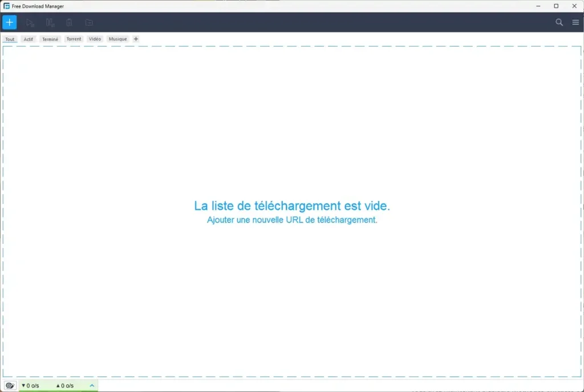Open the hamburger main menu

pos(575,22)
